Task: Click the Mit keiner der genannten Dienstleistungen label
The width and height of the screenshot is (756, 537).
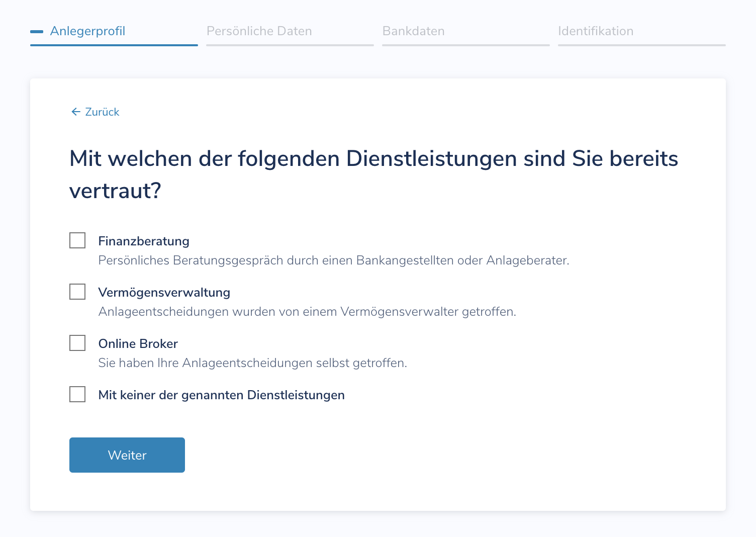Action: coord(222,395)
